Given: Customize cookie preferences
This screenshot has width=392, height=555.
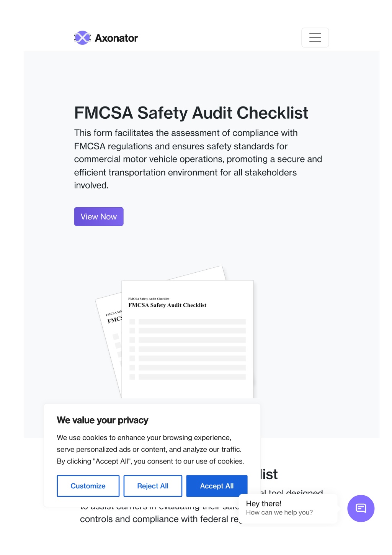Looking at the screenshot, I should coord(88,486).
